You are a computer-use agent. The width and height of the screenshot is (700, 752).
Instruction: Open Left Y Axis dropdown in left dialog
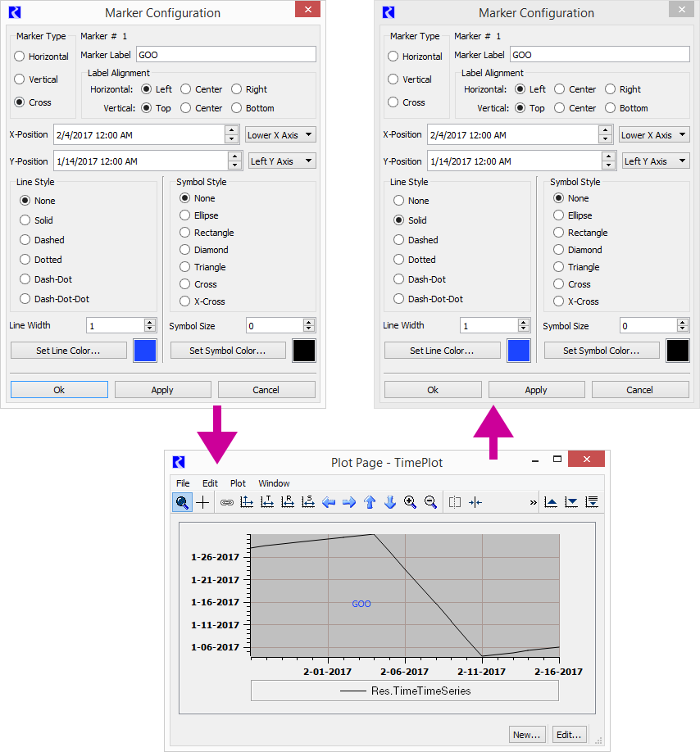[x=283, y=161]
